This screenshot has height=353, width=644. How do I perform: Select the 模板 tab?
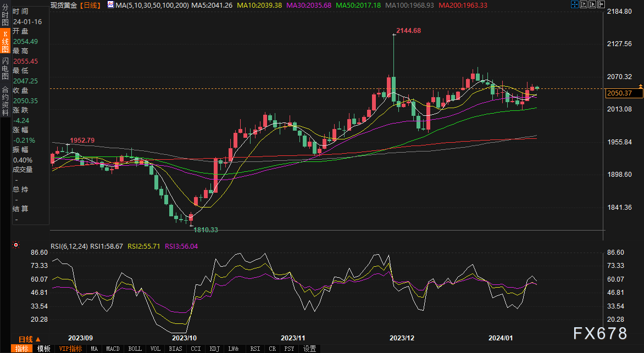point(44,349)
